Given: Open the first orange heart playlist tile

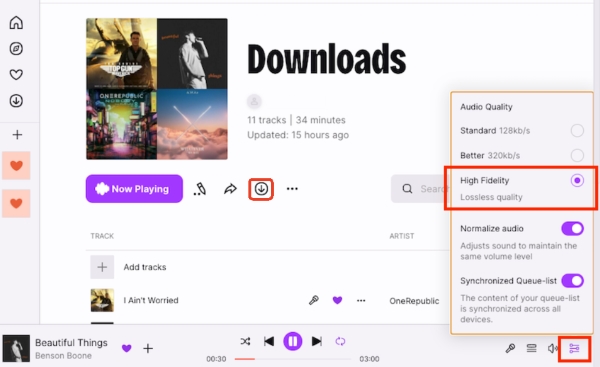Looking at the screenshot, I should 16,166.
